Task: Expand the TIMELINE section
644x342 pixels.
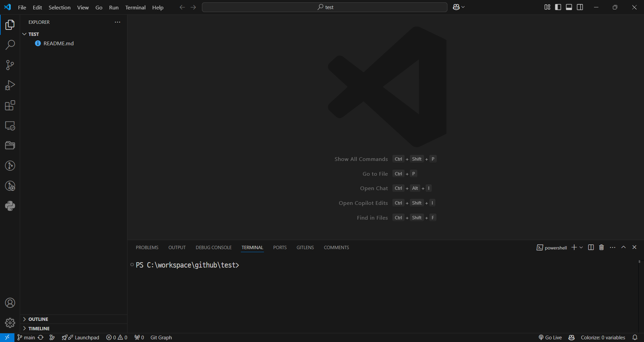Action: pos(73,329)
